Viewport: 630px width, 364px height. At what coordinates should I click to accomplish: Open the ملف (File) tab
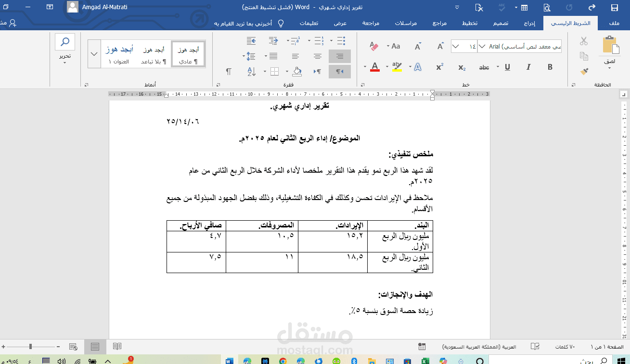point(614,23)
